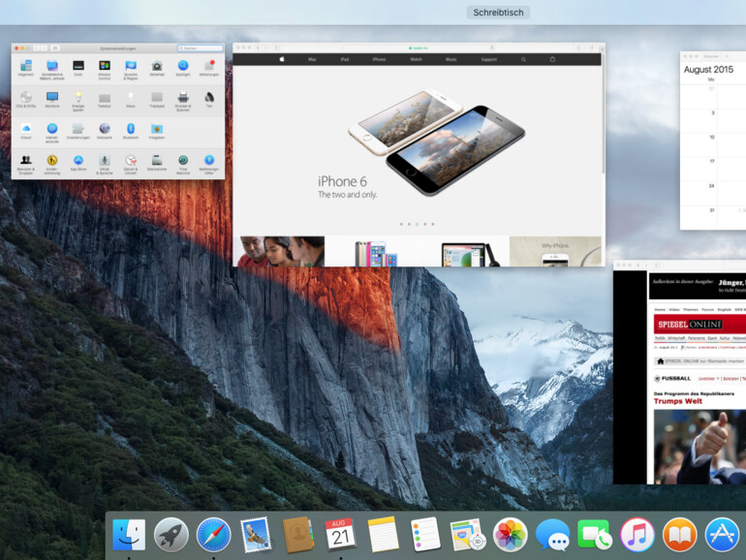The height and width of the screenshot is (560, 746).
Task: Open iBooks orange book icon in Dock
Action: coord(679,535)
